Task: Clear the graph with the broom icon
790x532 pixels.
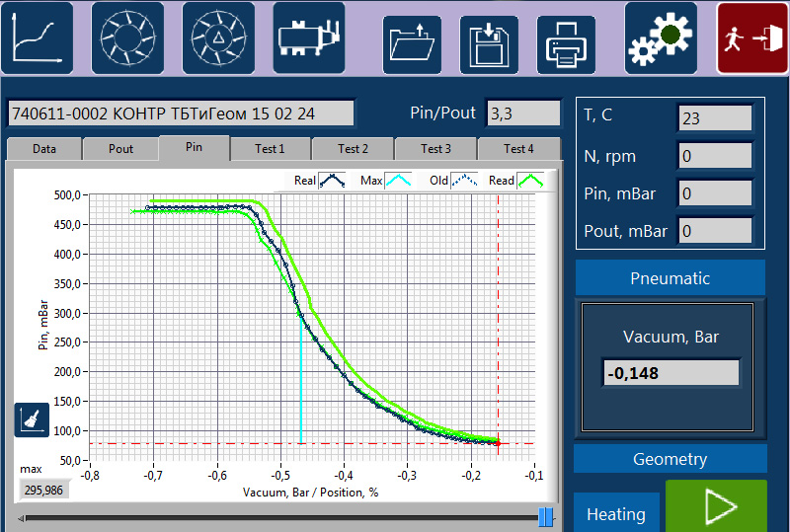Action: (32, 419)
